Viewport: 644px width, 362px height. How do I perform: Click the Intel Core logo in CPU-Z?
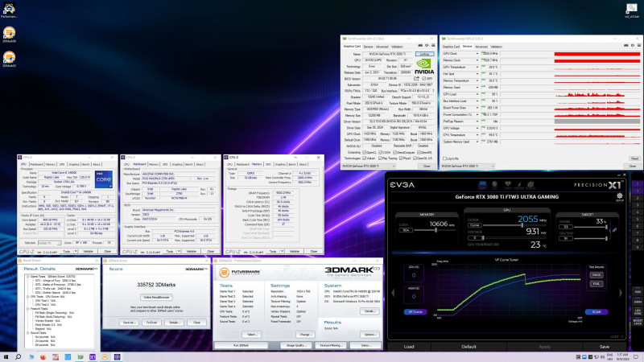104,179
